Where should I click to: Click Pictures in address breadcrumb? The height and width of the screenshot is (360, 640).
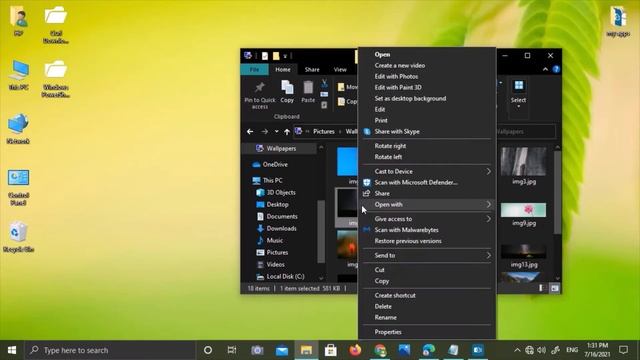click(x=324, y=131)
